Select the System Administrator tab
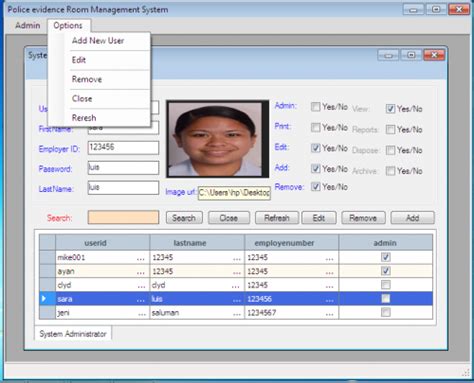Image resolution: width=474 pixels, height=383 pixels. (x=73, y=334)
